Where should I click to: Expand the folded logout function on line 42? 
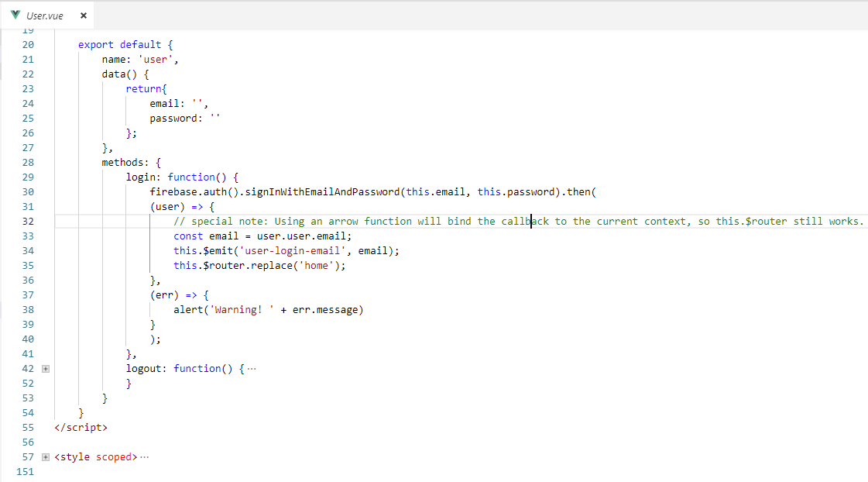[x=45, y=369]
